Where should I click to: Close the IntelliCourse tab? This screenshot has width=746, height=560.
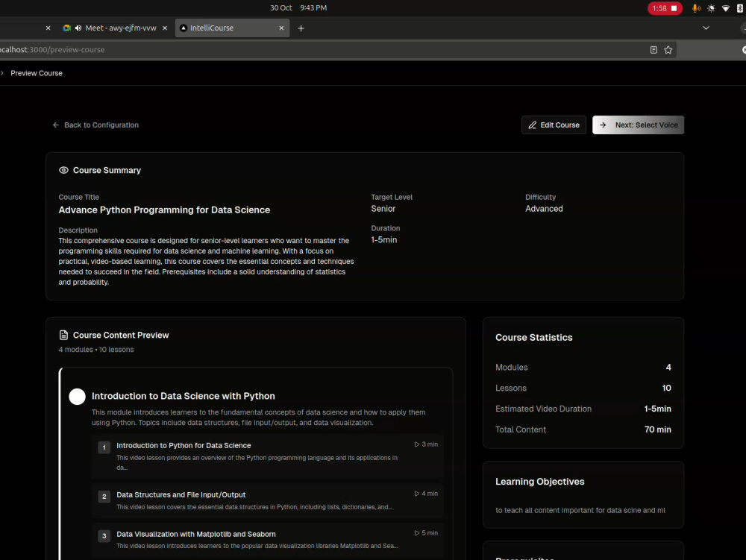[x=281, y=28]
